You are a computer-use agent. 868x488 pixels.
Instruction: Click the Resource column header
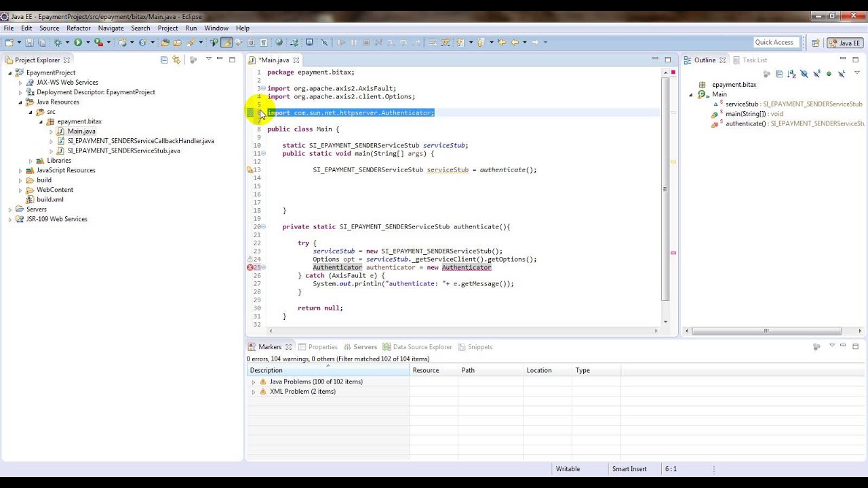pyautogui.click(x=433, y=371)
